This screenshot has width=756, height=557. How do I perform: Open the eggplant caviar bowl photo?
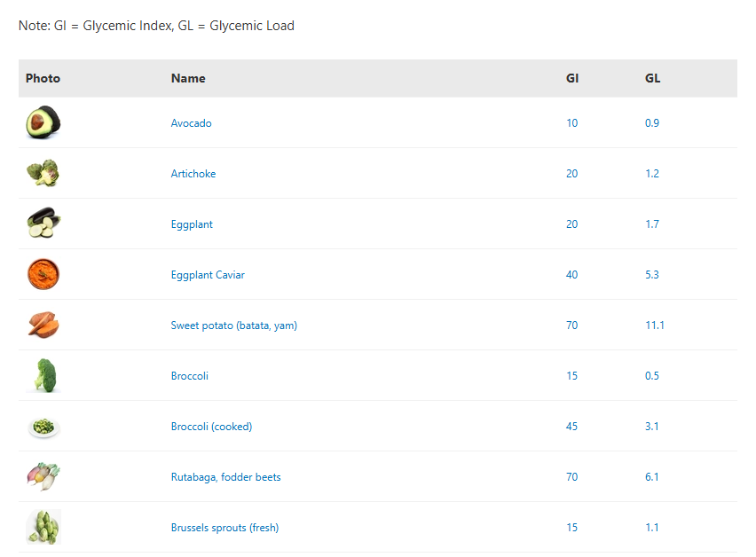point(43,274)
